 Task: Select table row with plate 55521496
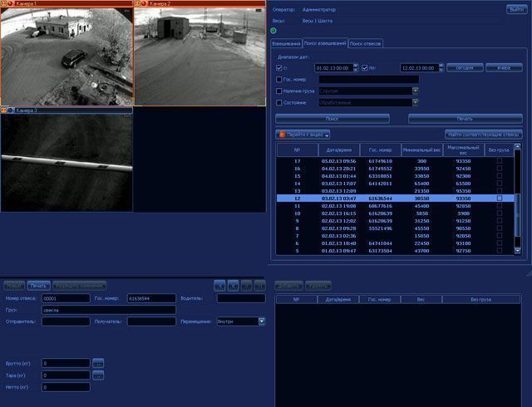396,228
